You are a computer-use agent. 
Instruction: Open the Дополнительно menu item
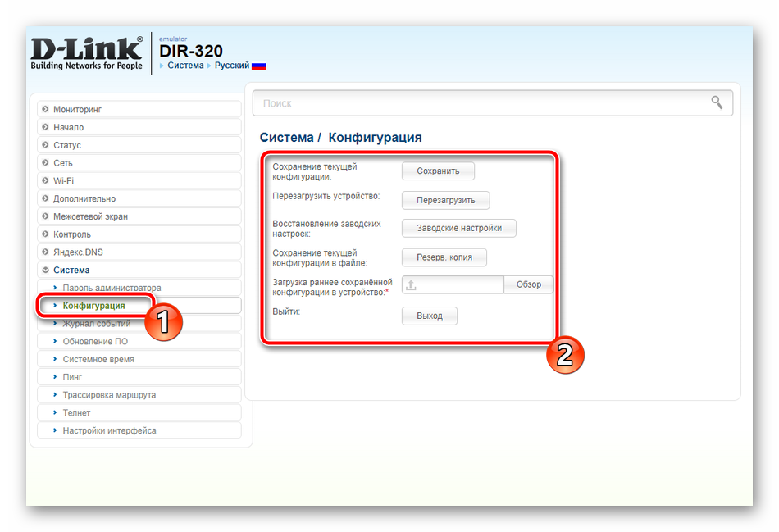(139, 198)
